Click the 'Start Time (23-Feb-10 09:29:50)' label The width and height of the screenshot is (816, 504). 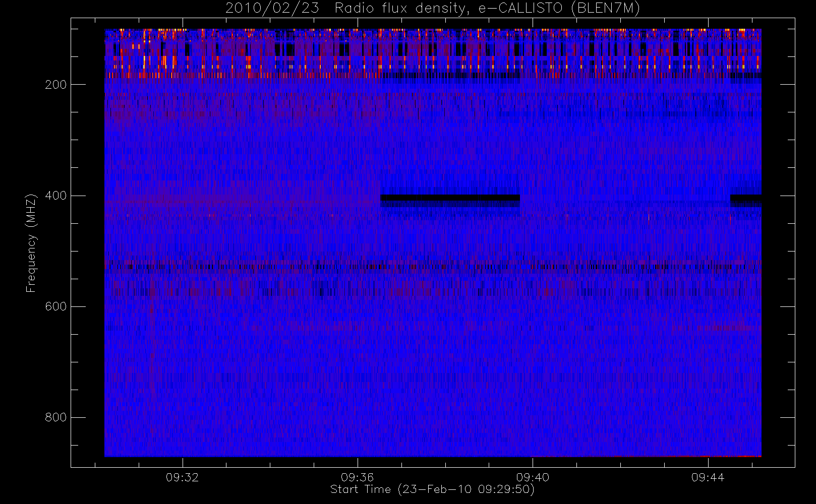432,489
